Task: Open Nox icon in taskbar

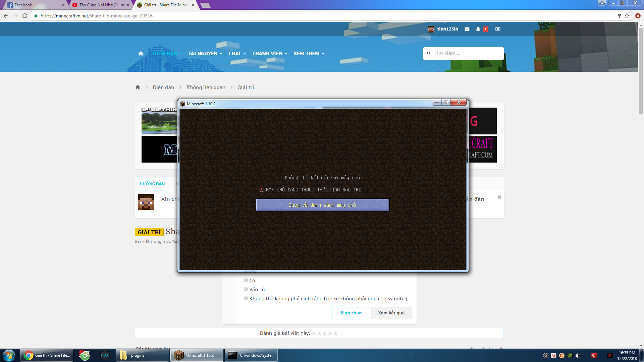Action: [105, 355]
